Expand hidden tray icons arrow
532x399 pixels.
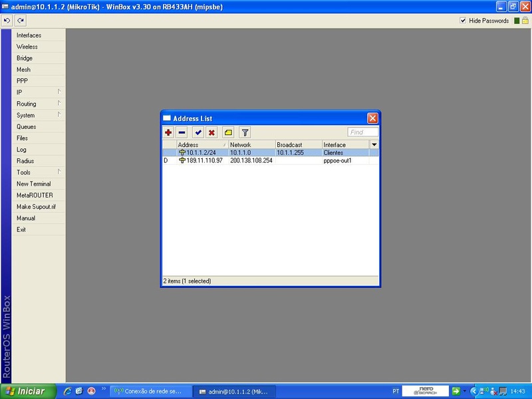tap(473, 391)
